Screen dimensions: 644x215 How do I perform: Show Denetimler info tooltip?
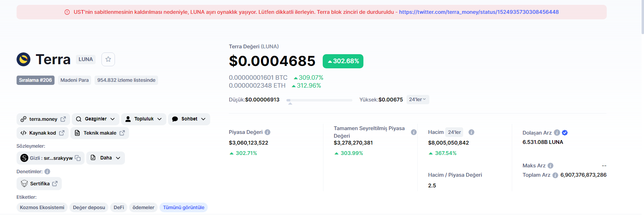coord(47,172)
